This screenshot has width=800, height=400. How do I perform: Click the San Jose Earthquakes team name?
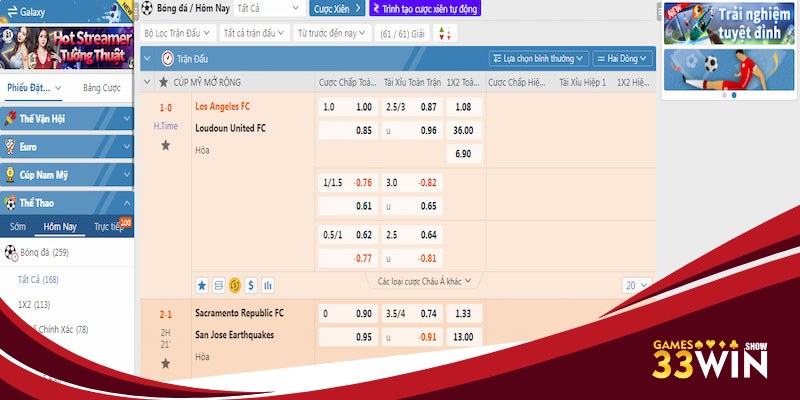pos(235,335)
